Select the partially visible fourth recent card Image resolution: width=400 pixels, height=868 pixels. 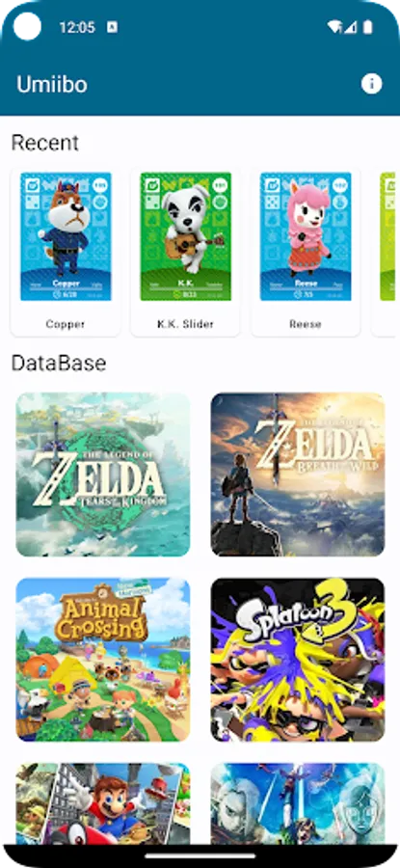click(387, 237)
